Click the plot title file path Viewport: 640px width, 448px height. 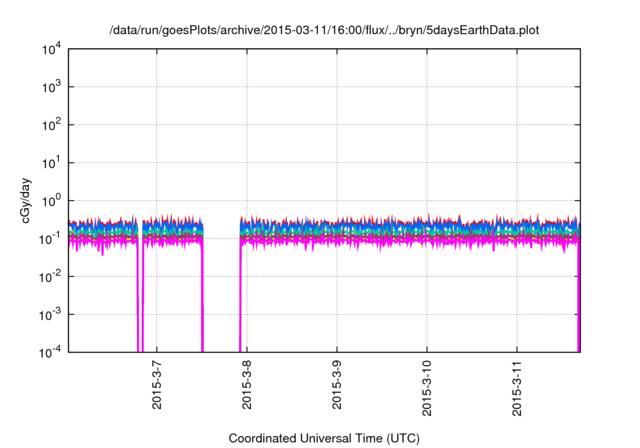[324, 30]
